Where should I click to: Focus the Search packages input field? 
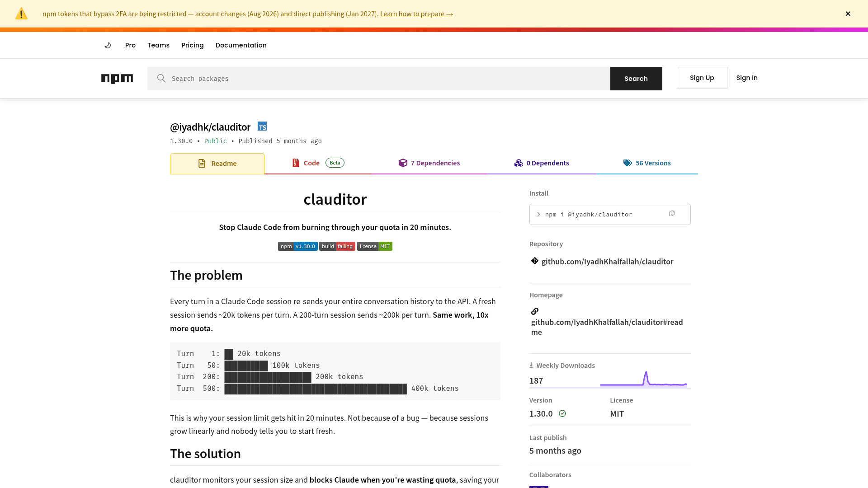(x=379, y=79)
